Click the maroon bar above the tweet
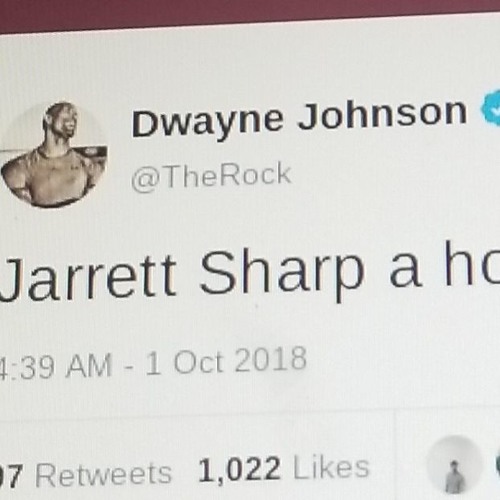This screenshot has width=500, height=500. pyautogui.click(x=250, y=13)
